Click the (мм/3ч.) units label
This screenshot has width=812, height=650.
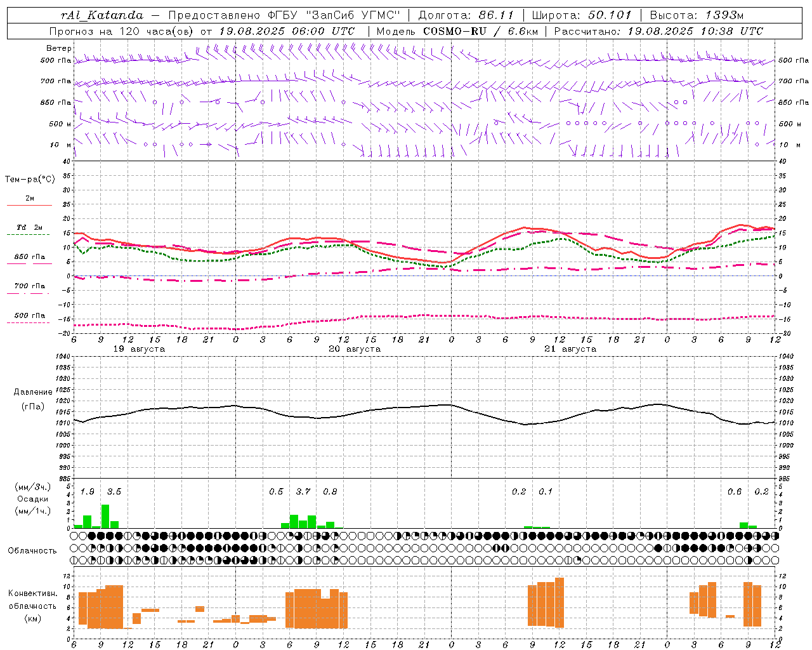pos(32,487)
